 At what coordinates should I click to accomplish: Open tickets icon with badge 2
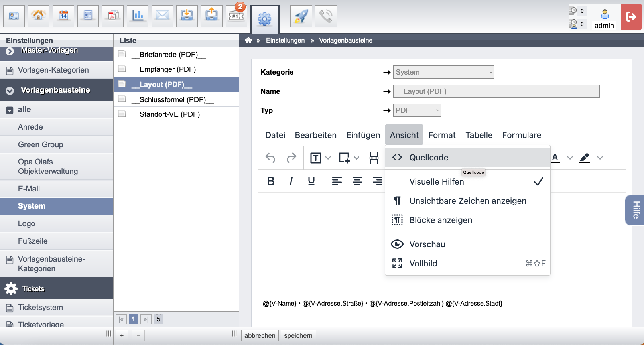pos(236,16)
